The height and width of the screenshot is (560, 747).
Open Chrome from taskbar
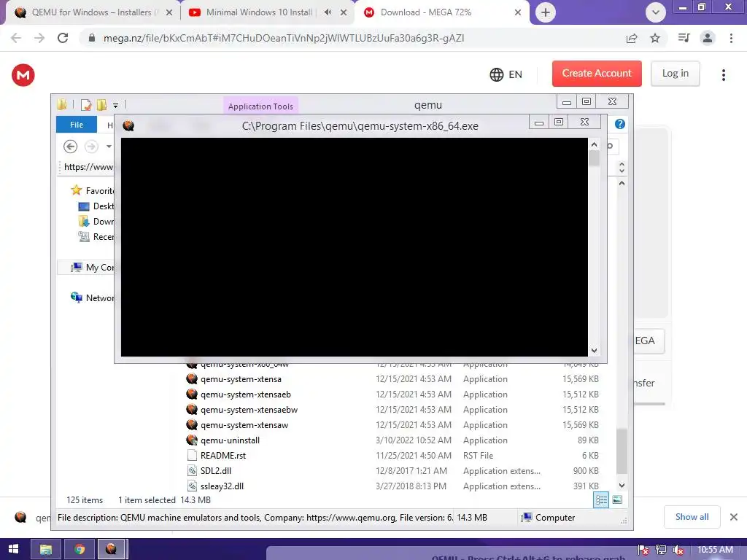tap(79, 549)
